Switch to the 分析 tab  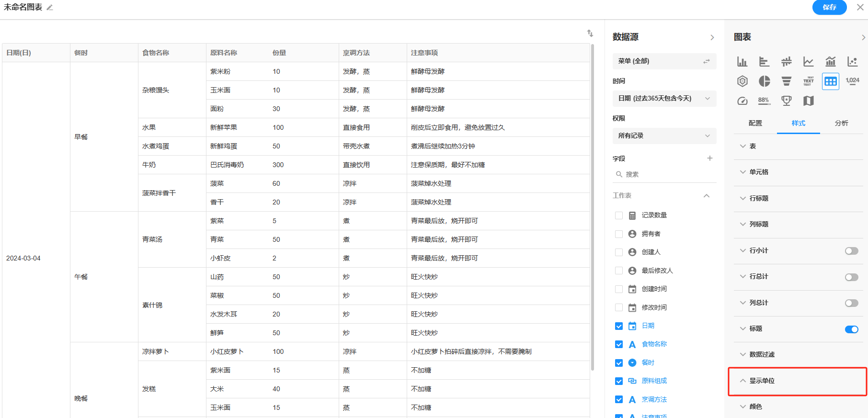point(841,124)
